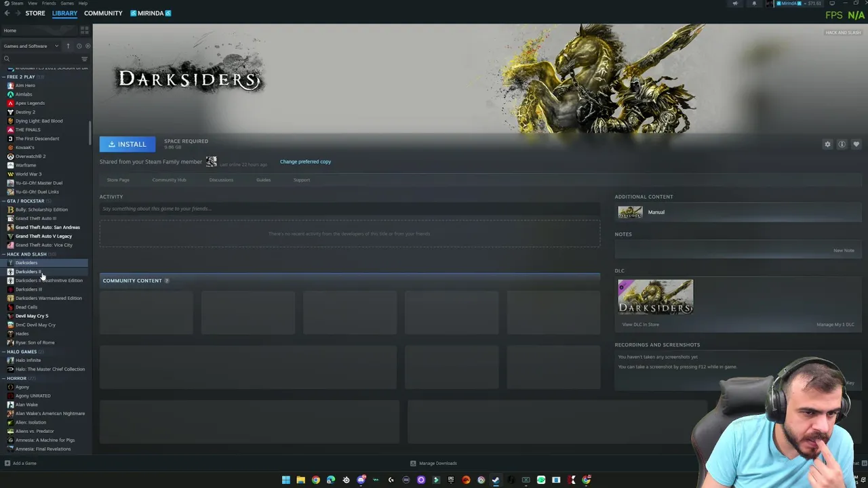The height and width of the screenshot is (488, 868).
Task: Add Darksiders to favorites heart icon
Action: coord(856,144)
